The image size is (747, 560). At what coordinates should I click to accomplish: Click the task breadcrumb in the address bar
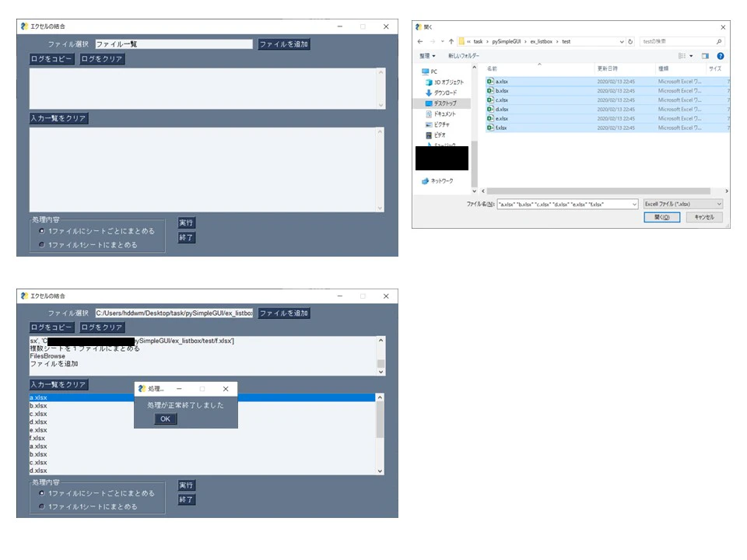478,41
